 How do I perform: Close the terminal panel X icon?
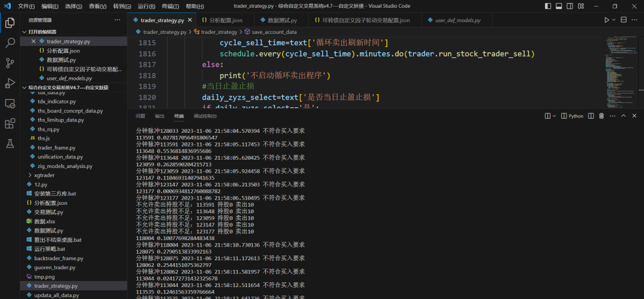[x=634, y=116]
